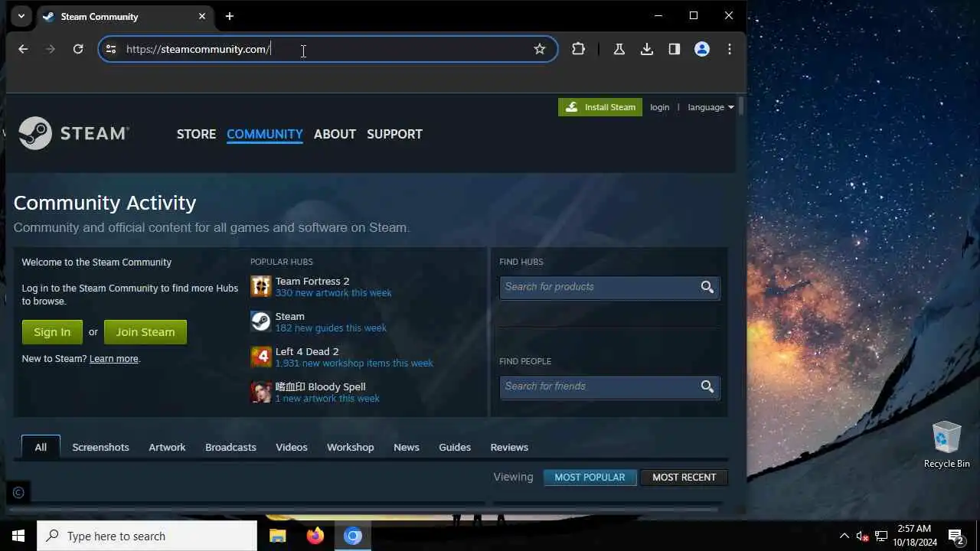Show hidden system tray icons
The width and height of the screenshot is (980, 551).
(844, 536)
